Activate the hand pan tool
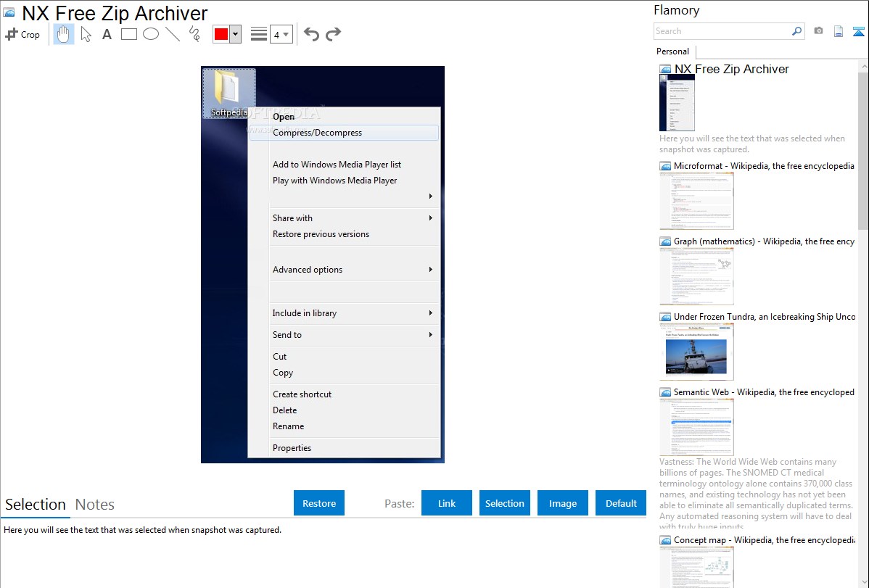869x588 pixels. coord(63,34)
